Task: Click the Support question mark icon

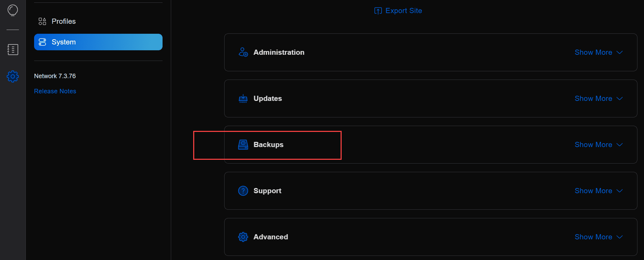Action: [243, 191]
